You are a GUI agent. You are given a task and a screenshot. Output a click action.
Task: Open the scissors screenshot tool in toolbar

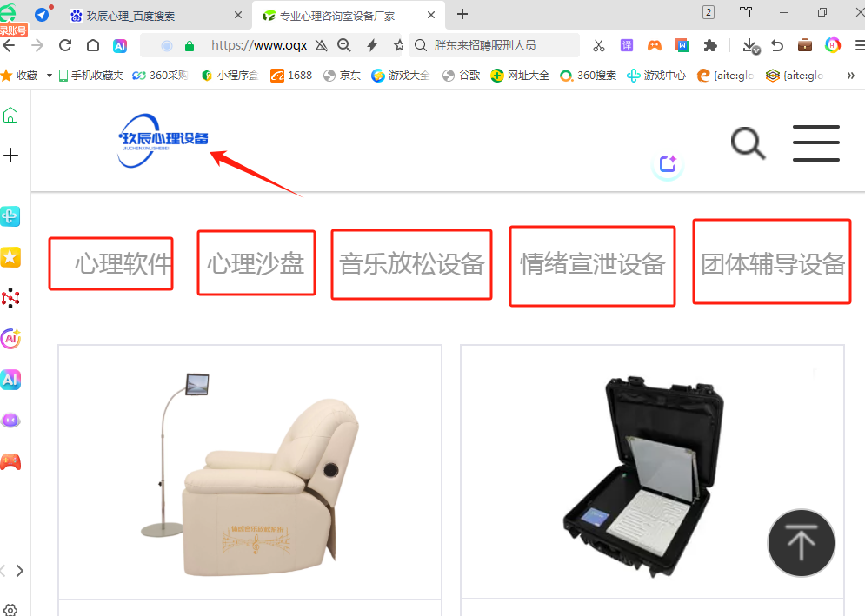tap(598, 45)
